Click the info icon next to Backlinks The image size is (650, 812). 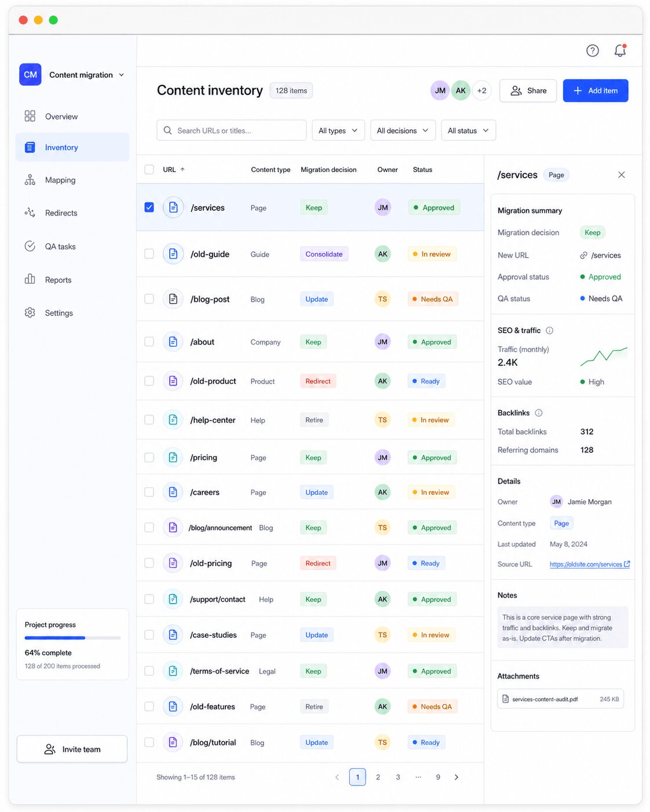539,413
